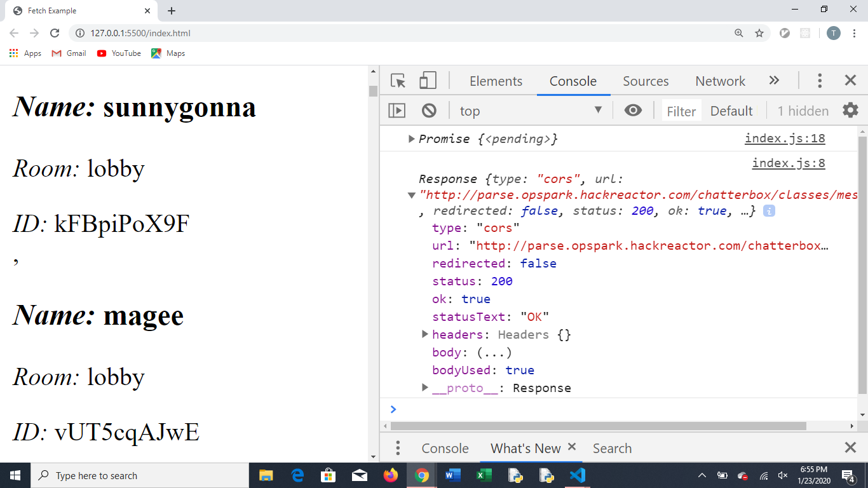The image size is (868, 488).
Task: Open Visual Studio Code from taskbar
Action: [578, 475]
